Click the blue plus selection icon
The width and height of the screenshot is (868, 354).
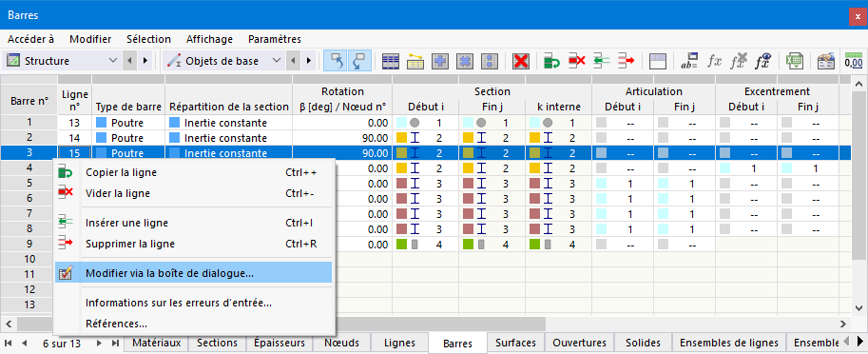[440, 61]
